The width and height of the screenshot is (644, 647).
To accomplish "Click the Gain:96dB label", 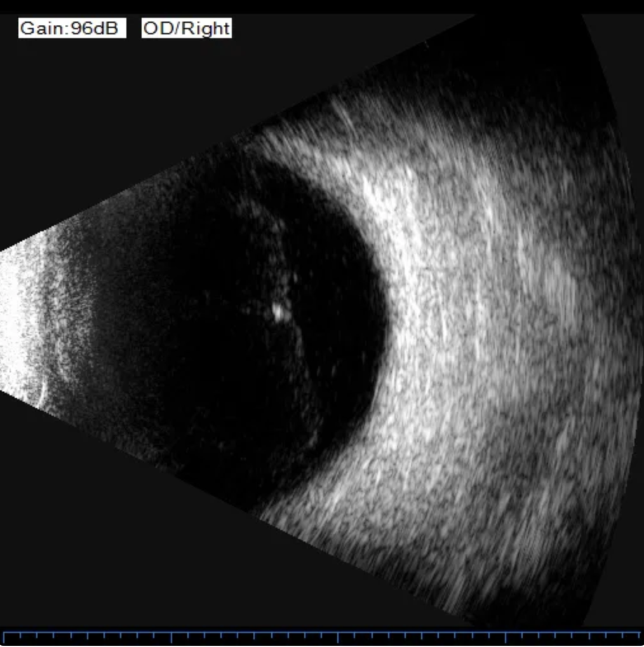I will tap(72, 28).
